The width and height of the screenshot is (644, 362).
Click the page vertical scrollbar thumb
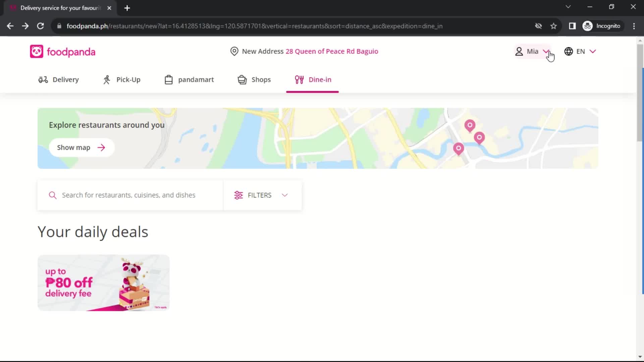640,92
